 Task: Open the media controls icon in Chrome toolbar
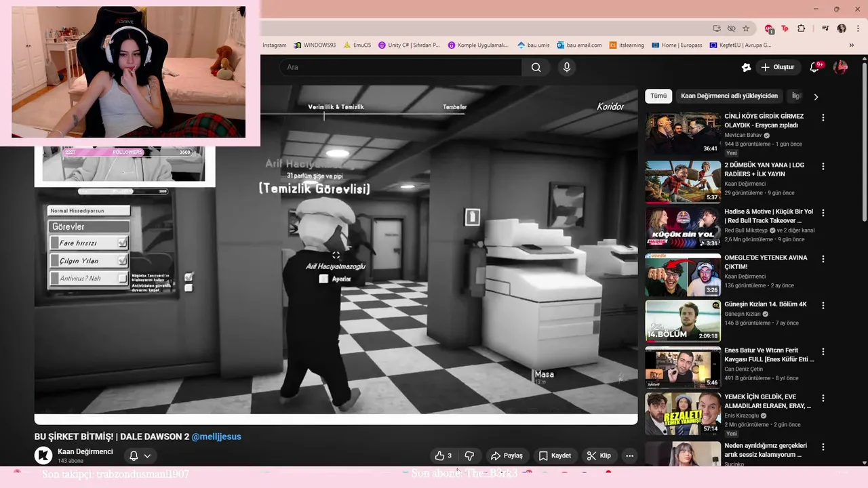click(x=825, y=28)
